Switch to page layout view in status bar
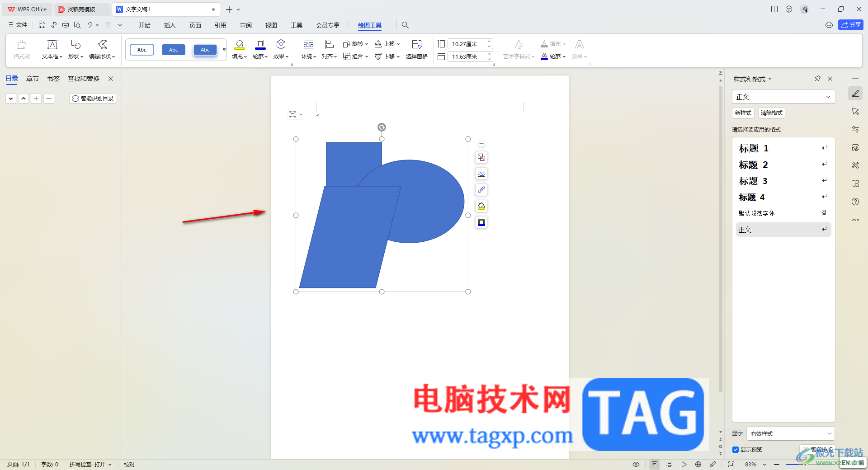This screenshot has height=470, width=868. pyautogui.click(x=655, y=464)
